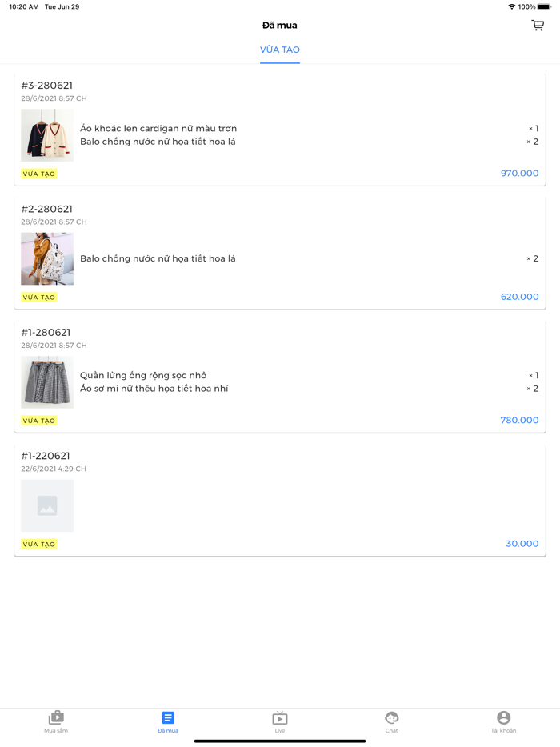This screenshot has width=560, height=747.
Task: Open order #1-280621
Action: click(x=46, y=333)
